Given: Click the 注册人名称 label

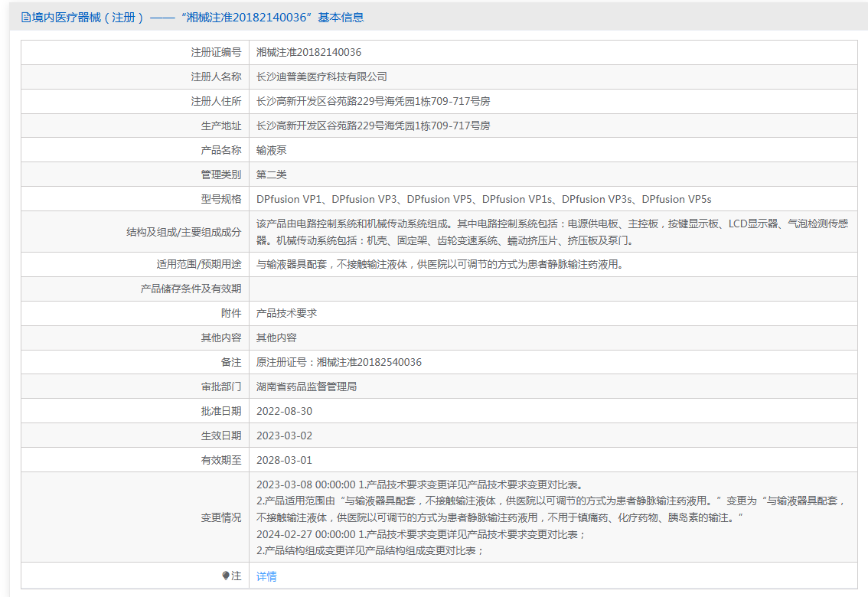Looking at the screenshot, I should [216, 77].
